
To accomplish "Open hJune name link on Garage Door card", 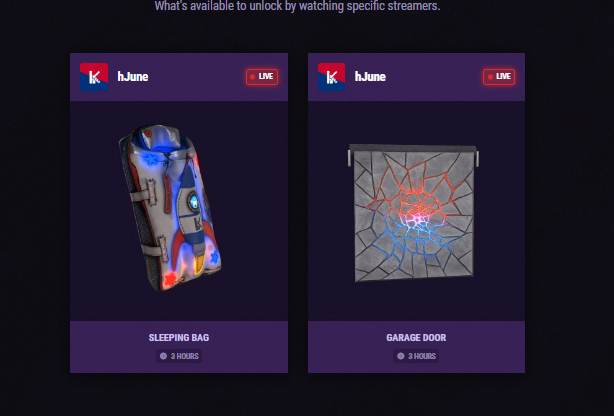I will pos(370,77).
